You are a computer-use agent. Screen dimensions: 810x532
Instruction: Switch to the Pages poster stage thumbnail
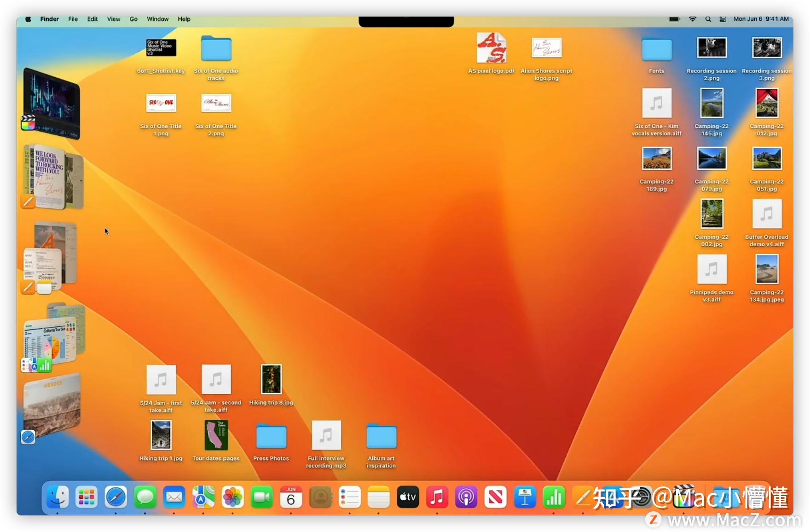click(x=53, y=177)
